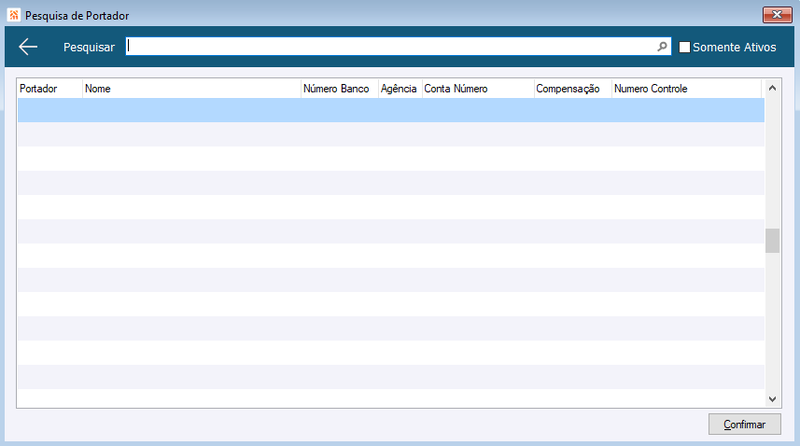
Task: Go back using the left arrow icon
Action: (x=28, y=47)
